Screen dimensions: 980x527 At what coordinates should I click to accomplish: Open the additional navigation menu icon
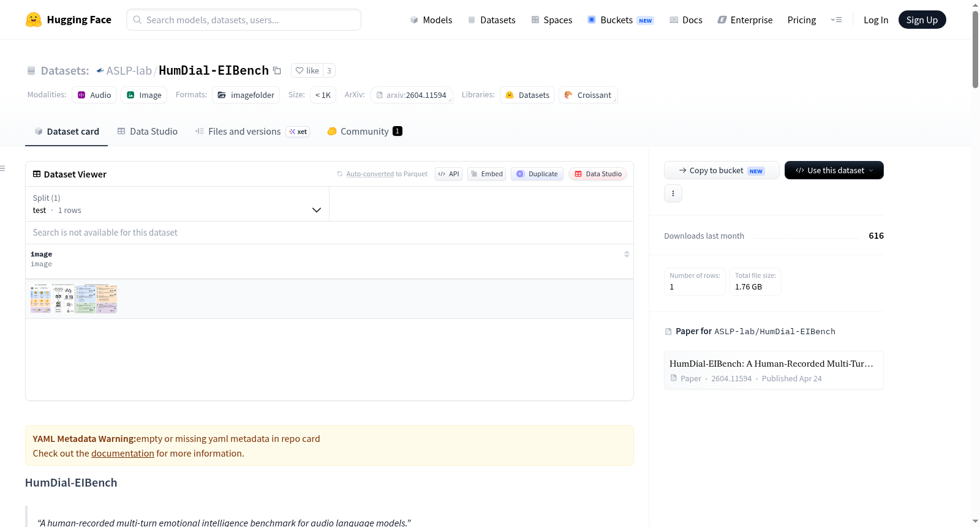pyautogui.click(x=836, y=20)
